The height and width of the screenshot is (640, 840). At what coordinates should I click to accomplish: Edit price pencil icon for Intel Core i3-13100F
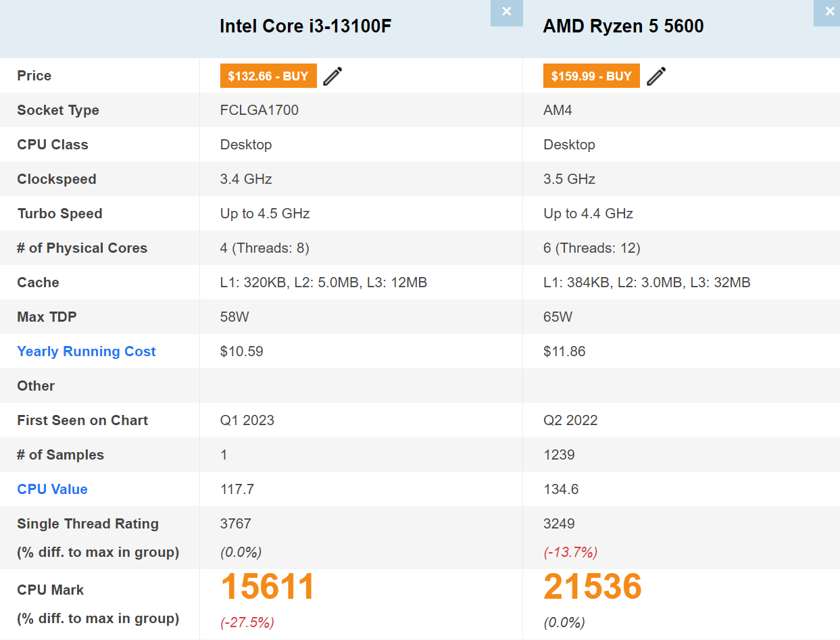[332, 76]
